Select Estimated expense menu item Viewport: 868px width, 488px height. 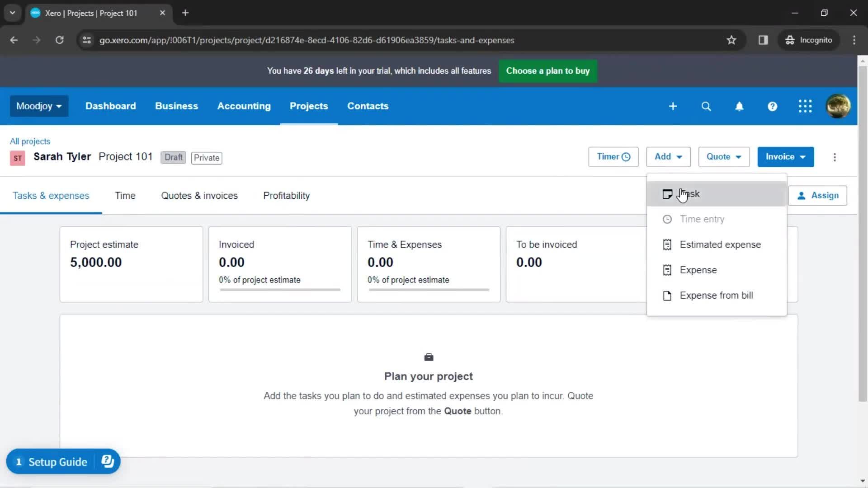(717, 244)
